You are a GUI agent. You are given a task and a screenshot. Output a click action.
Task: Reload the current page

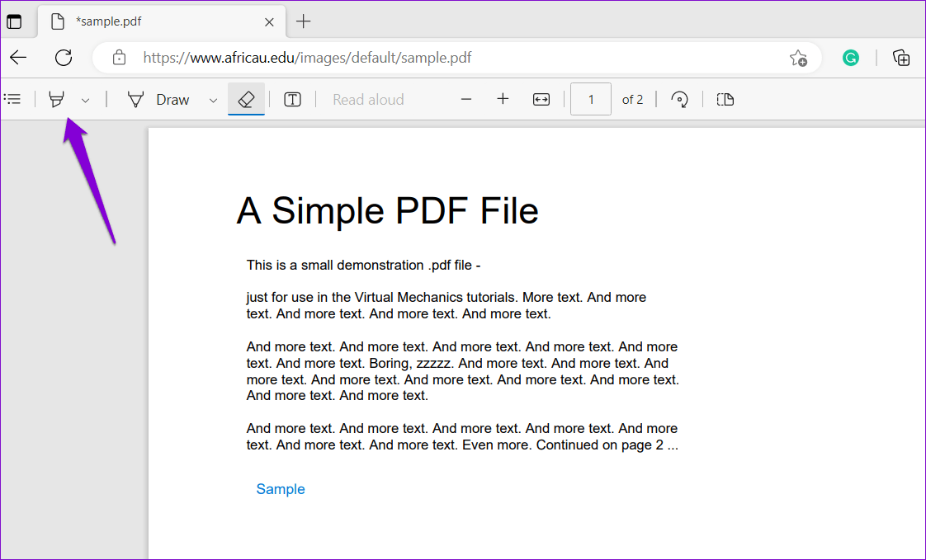[63, 58]
